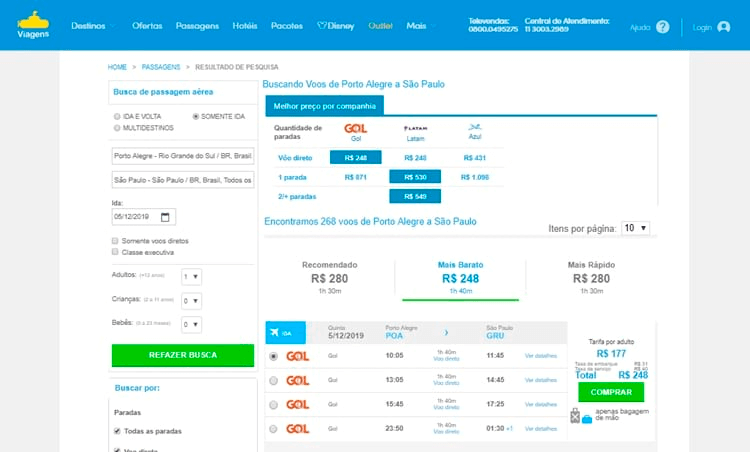The image size is (750, 452).
Task: Click the GOL logo on the 13:05 flight
Action: pos(298,381)
